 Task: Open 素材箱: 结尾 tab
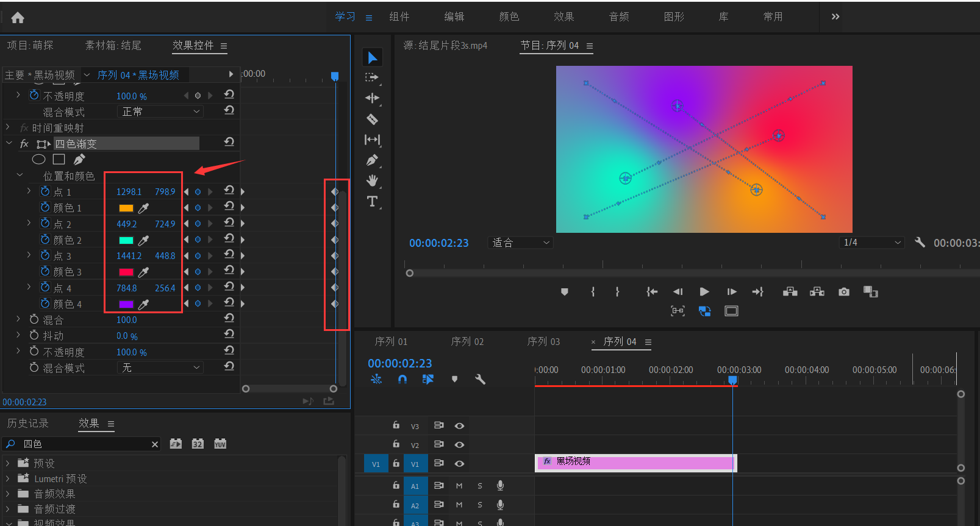(x=113, y=45)
